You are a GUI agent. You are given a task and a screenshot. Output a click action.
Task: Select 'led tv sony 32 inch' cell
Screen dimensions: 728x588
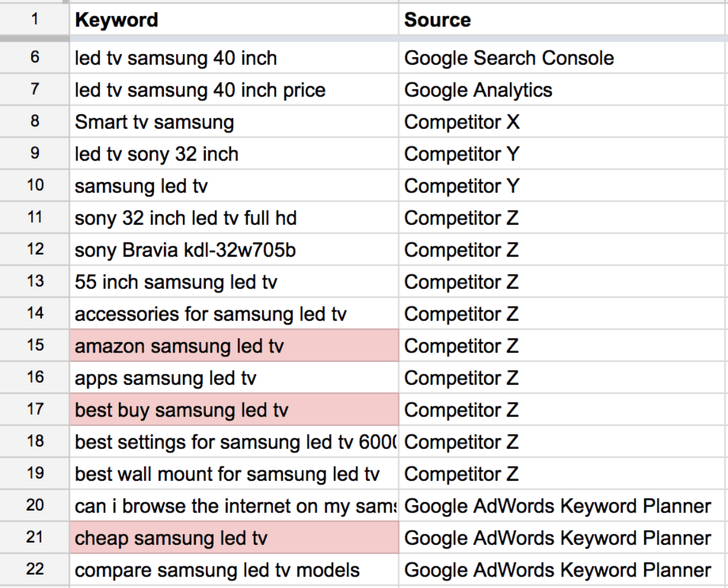[234, 154]
